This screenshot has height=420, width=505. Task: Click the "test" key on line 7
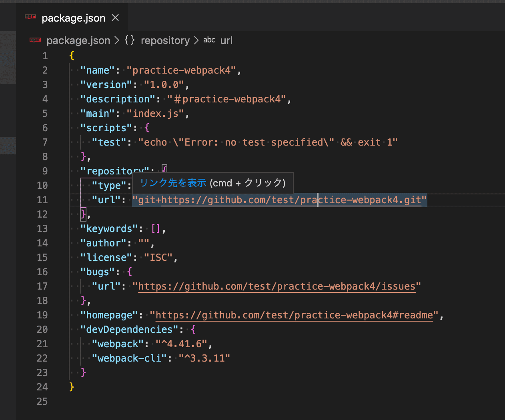click(109, 142)
